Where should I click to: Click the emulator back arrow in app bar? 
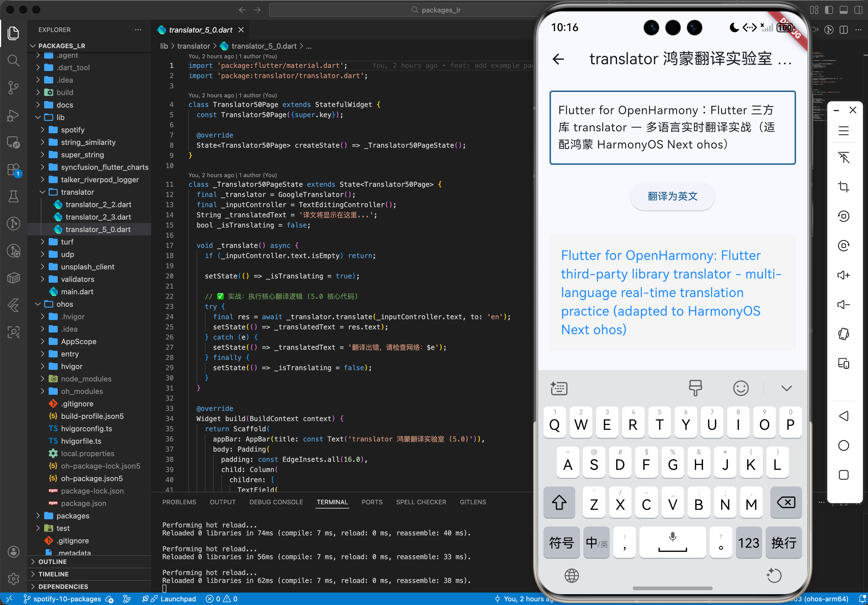pos(558,59)
